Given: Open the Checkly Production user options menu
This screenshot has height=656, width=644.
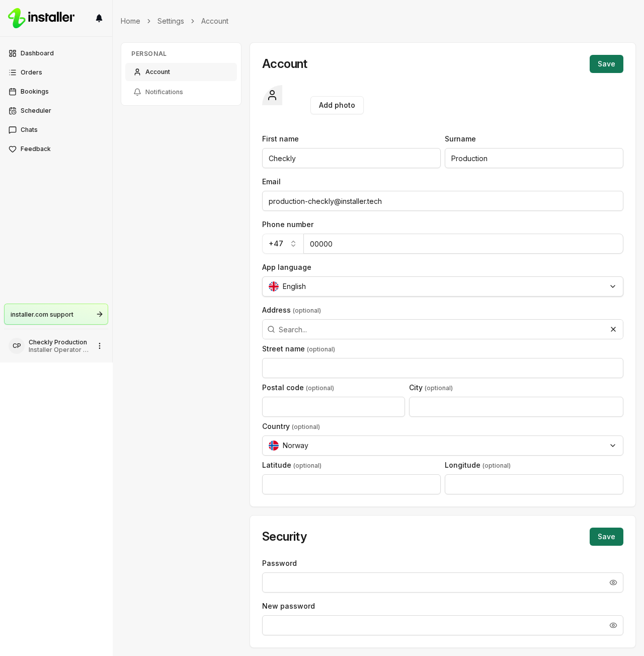Looking at the screenshot, I should [100, 346].
